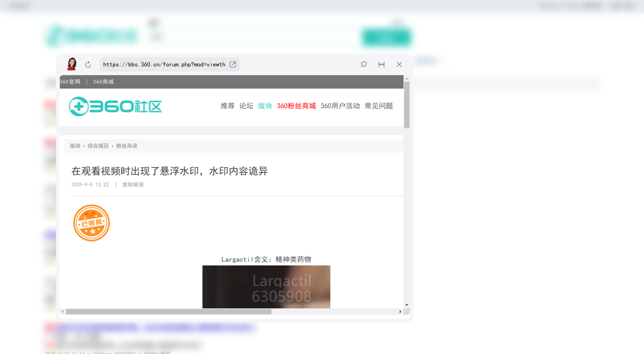This screenshot has width=644, height=354.
Task: Visit the 360商城 link in the top bar
Action: pyautogui.click(x=103, y=81)
